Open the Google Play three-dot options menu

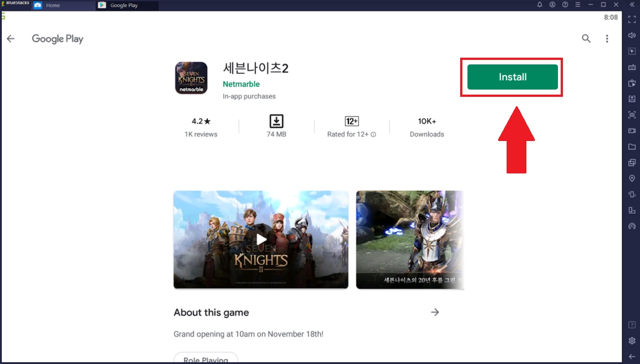click(607, 39)
